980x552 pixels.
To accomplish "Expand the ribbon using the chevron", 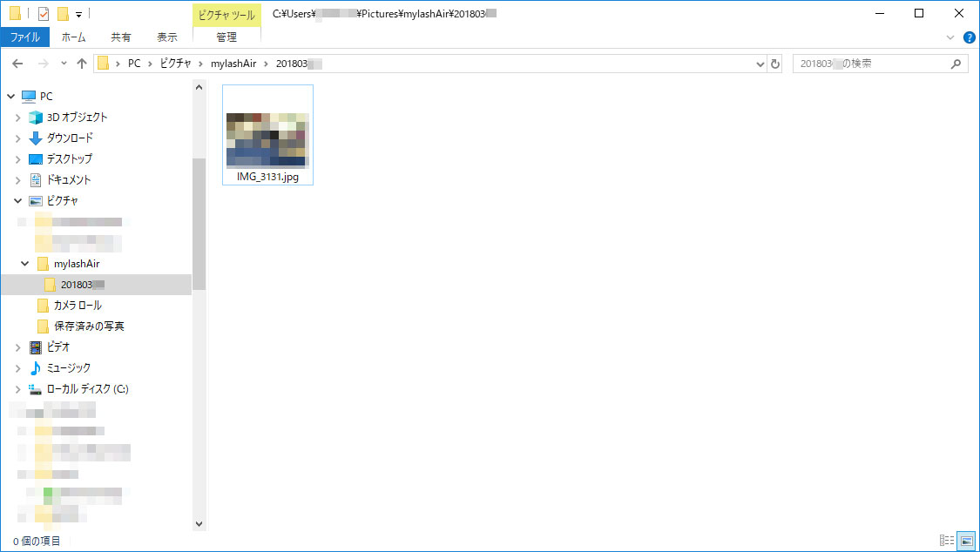I will [950, 37].
